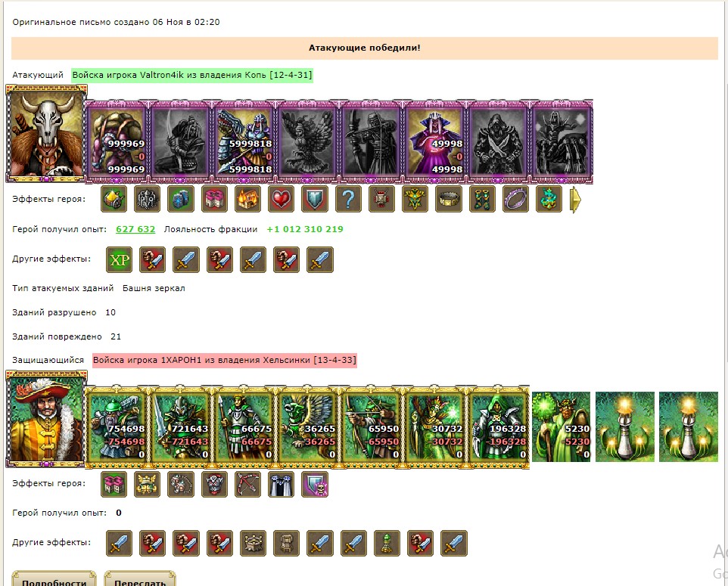Click the green boots hero effect icon
The height and width of the screenshot is (586, 728).
(x=482, y=200)
